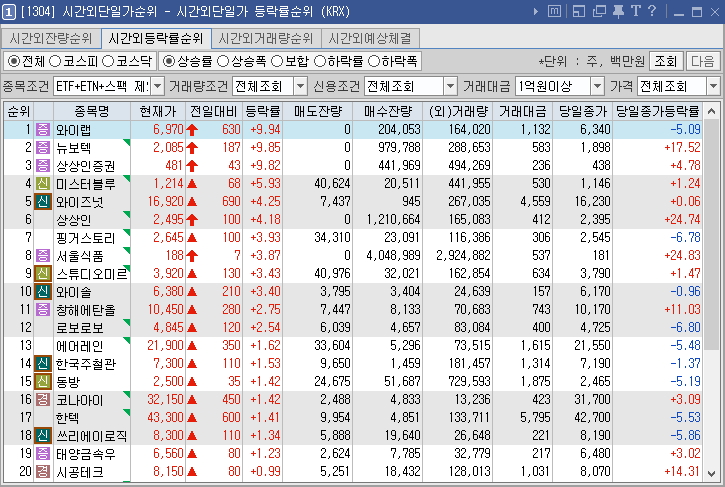
Task: Click the 경 badge of 시공테크
Action: pos(43,472)
